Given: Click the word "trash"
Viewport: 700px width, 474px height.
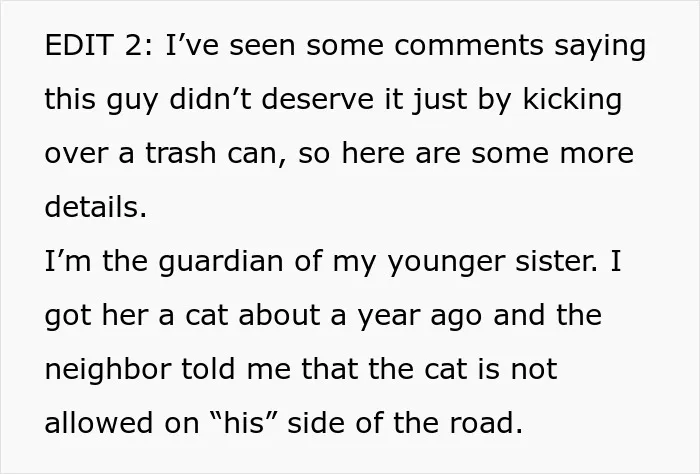Looking at the screenshot, I should pos(181,153).
